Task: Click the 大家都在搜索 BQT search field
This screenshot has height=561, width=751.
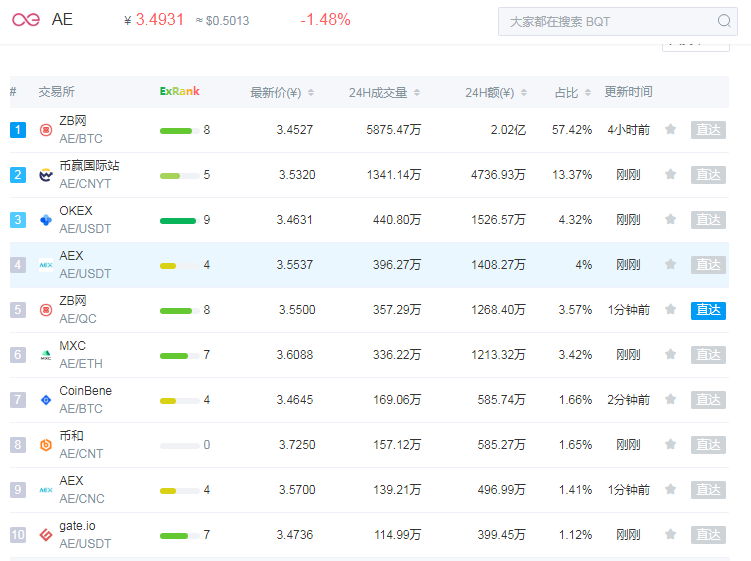Action: (617, 22)
